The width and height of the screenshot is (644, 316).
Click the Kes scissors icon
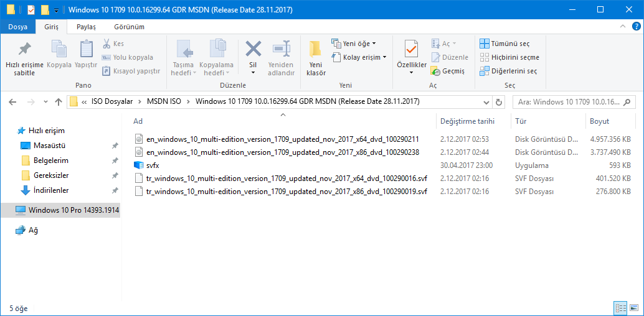click(107, 44)
